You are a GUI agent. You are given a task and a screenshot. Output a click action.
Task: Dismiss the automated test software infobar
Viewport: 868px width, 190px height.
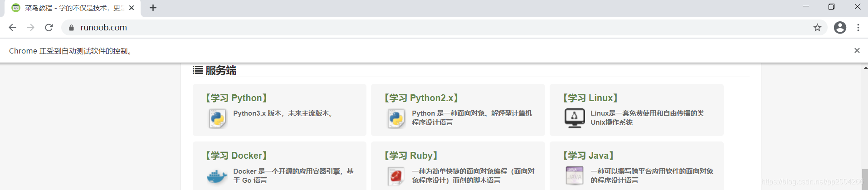tap(857, 50)
